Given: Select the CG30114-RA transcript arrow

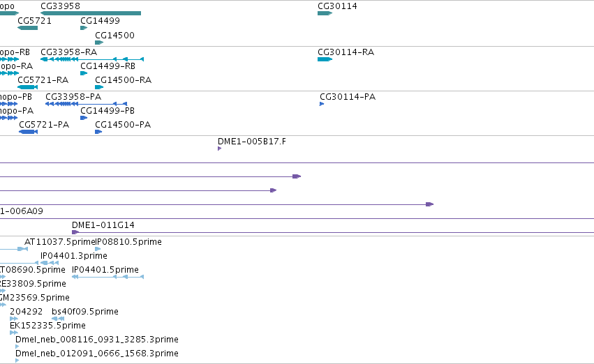Looking at the screenshot, I should [x=325, y=59].
